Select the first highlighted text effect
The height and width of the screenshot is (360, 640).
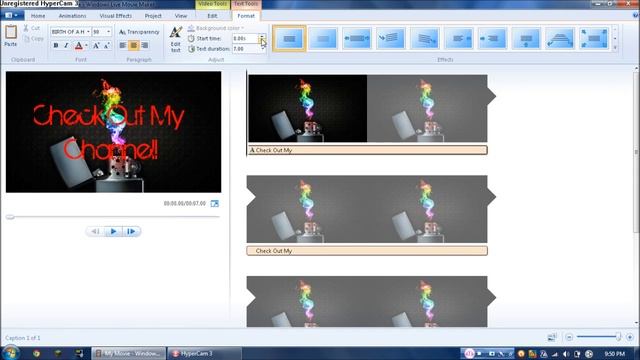point(289,38)
